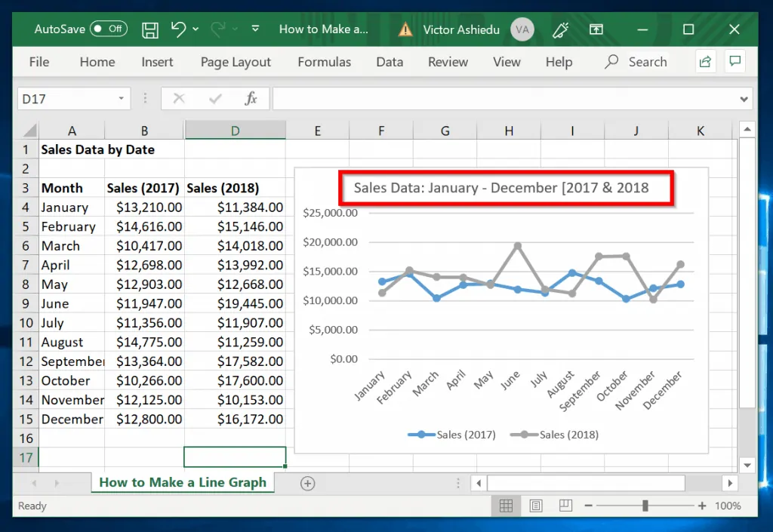Click the Zoom in plus button
773x532 pixels.
702,506
